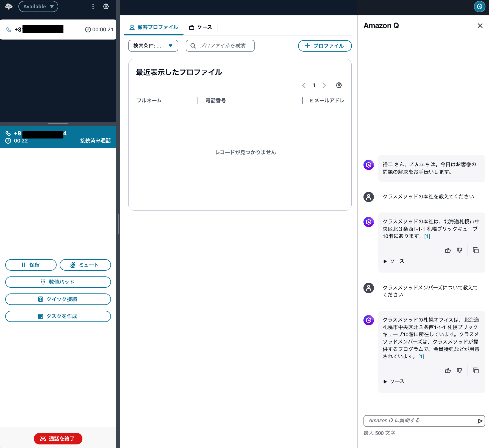Screen dimensions: 489x448
Task: Click the レコードが見つかりません message
Action: (x=245, y=152)
